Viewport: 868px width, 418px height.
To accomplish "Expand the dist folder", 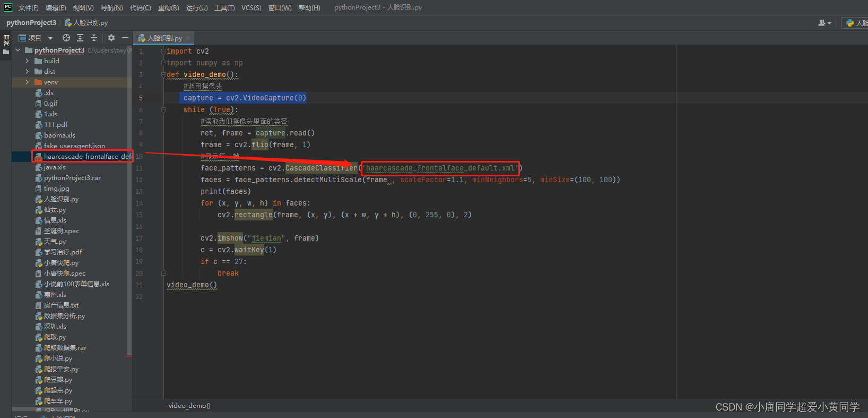I will 27,72.
